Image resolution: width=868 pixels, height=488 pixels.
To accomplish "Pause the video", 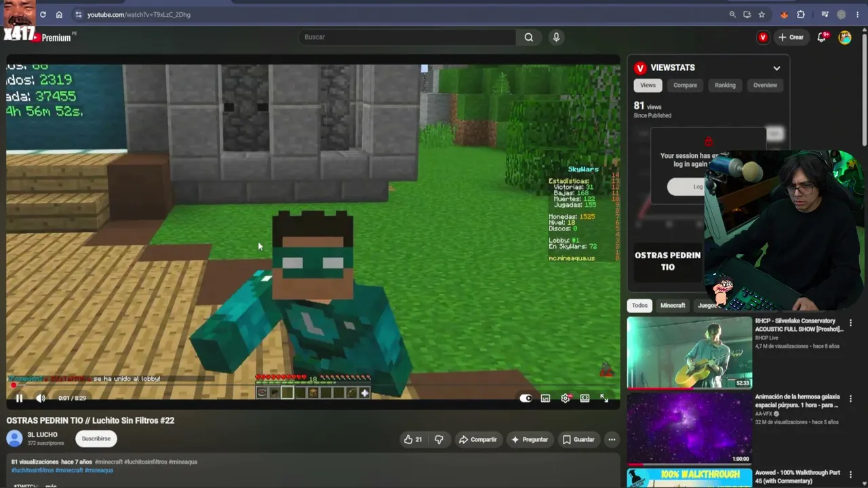I will click(x=19, y=399).
